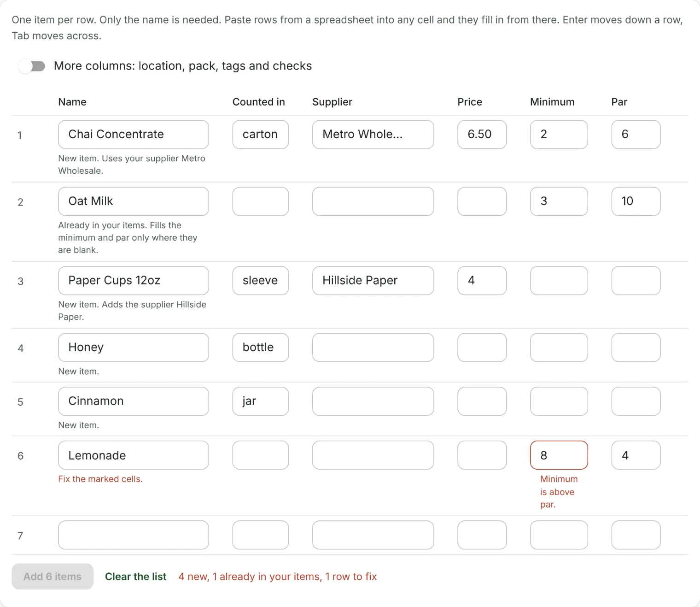700x607 pixels.
Task: Edit the Paper Cups 12oz price field
Action: coord(482,281)
